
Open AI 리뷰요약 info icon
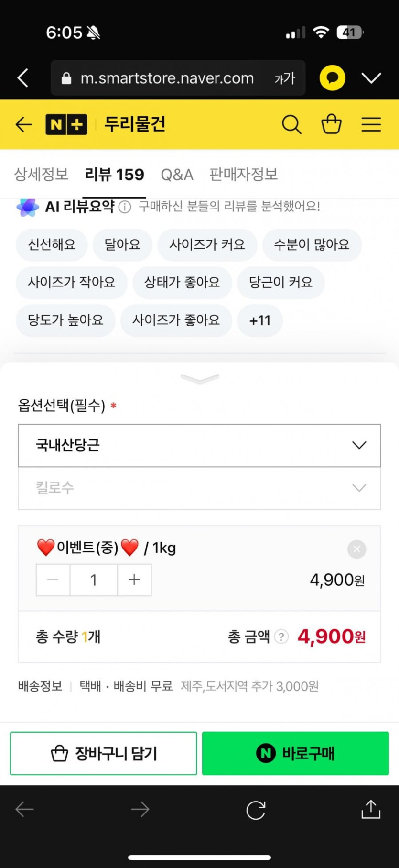[125, 207]
